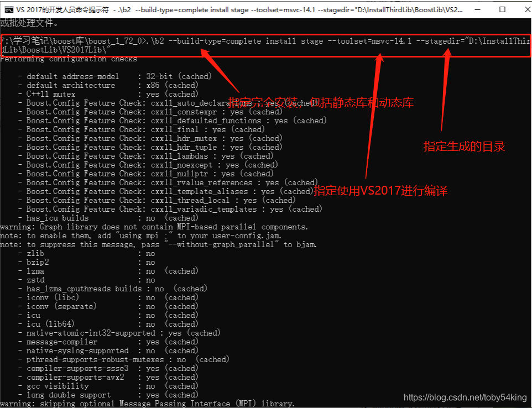Click the 'has_icu builds' line
This screenshot has width=532, height=408.
[x=108, y=218]
